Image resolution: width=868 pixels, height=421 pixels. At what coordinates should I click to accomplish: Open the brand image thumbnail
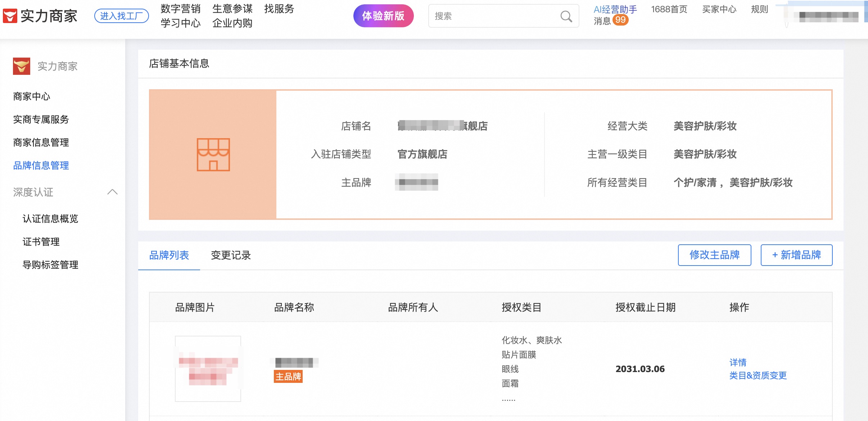point(208,368)
